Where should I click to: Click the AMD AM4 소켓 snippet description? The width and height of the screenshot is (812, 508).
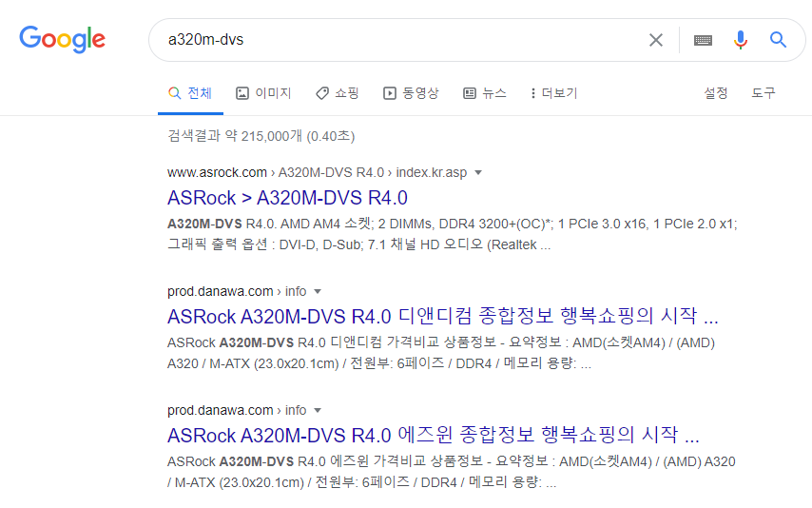pyautogui.click(x=452, y=234)
